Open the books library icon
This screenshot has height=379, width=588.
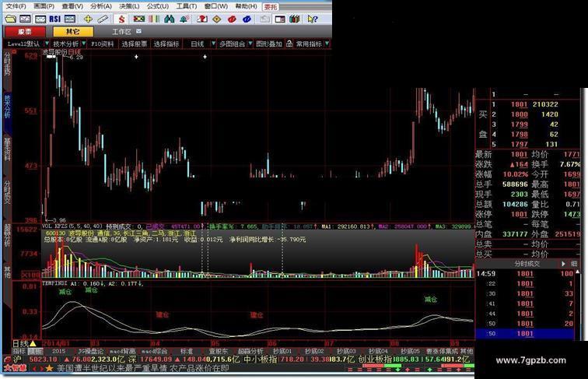click(295, 19)
